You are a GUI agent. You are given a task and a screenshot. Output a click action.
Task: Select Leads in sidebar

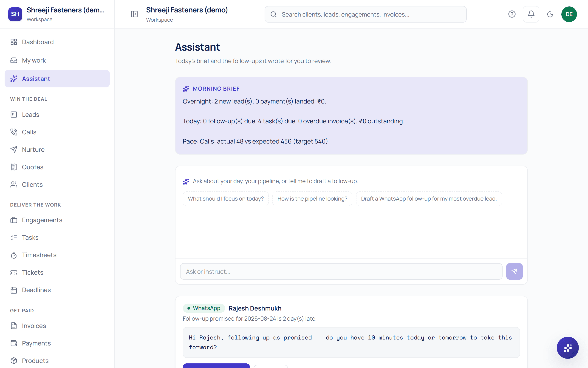[x=57, y=114]
